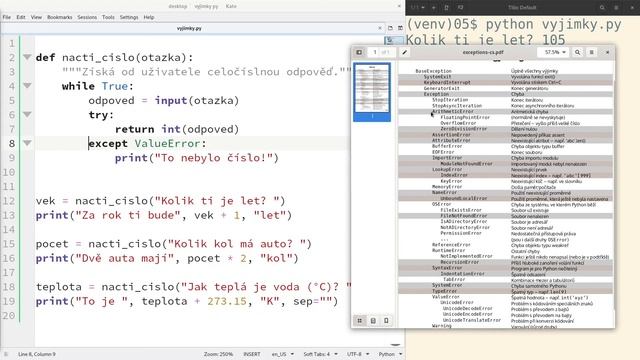Collapse the try block fold on line 6
This screenshot has height=360, width=640.
27,115
